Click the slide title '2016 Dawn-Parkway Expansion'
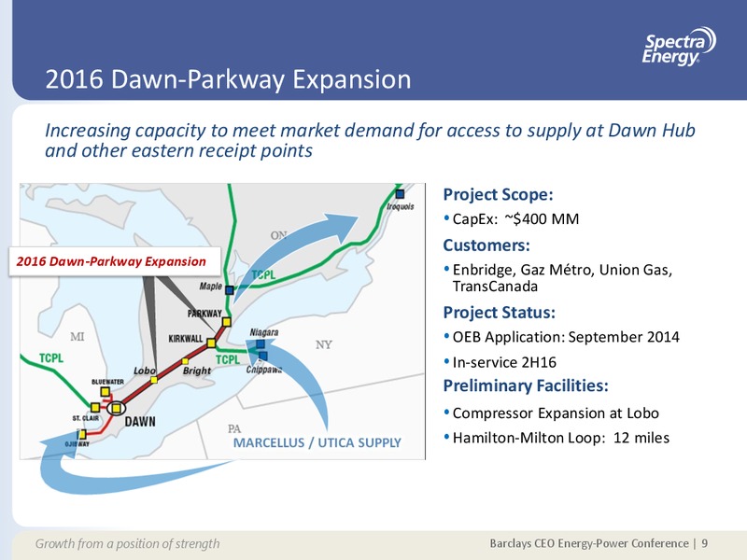This screenshot has height=560, width=747. pos(228,79)
